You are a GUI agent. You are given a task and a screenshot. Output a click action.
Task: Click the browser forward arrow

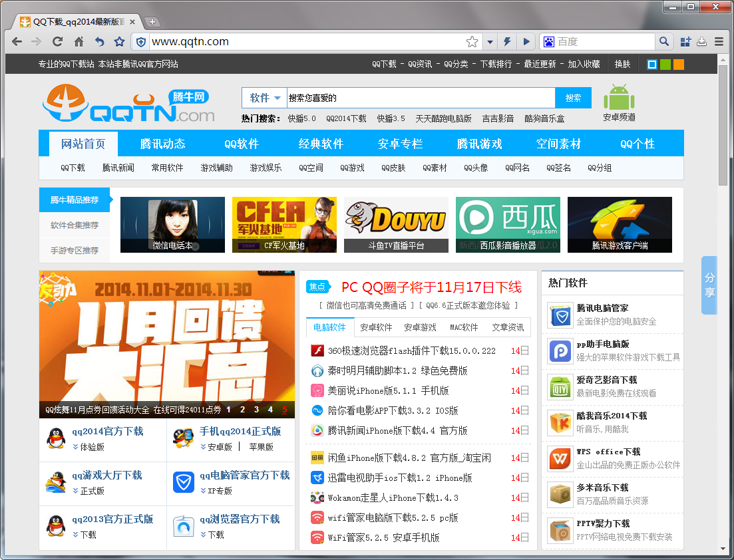(x=36, y=42)
